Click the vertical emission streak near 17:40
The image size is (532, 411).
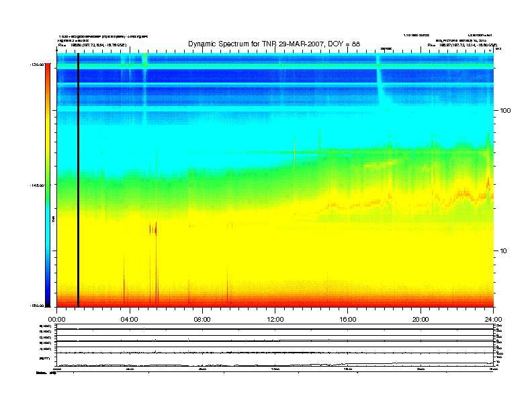[x=379, y=80]
